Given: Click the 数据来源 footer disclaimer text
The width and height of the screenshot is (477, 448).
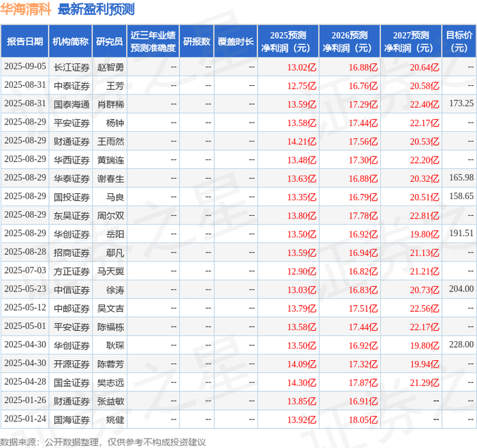Looking at the screenshot, I should point(103,443).
